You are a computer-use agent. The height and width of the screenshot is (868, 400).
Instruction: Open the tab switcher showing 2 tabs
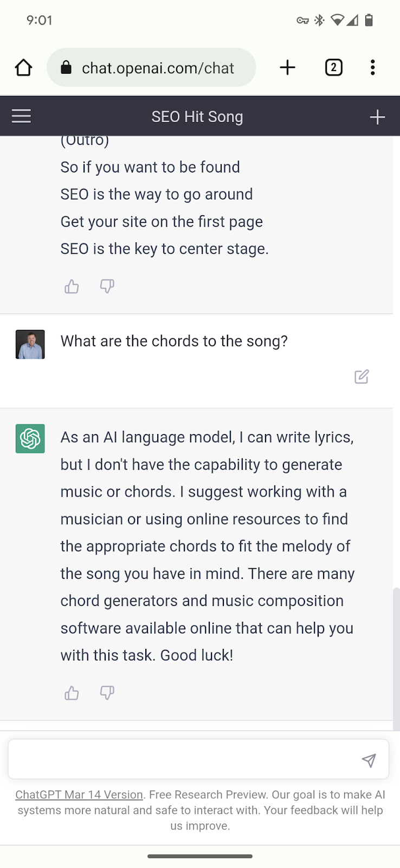333,68
